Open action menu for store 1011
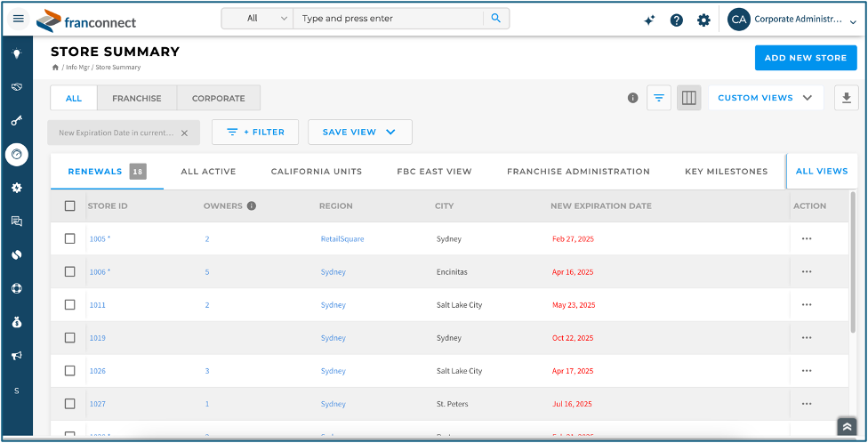 [807, 304]
